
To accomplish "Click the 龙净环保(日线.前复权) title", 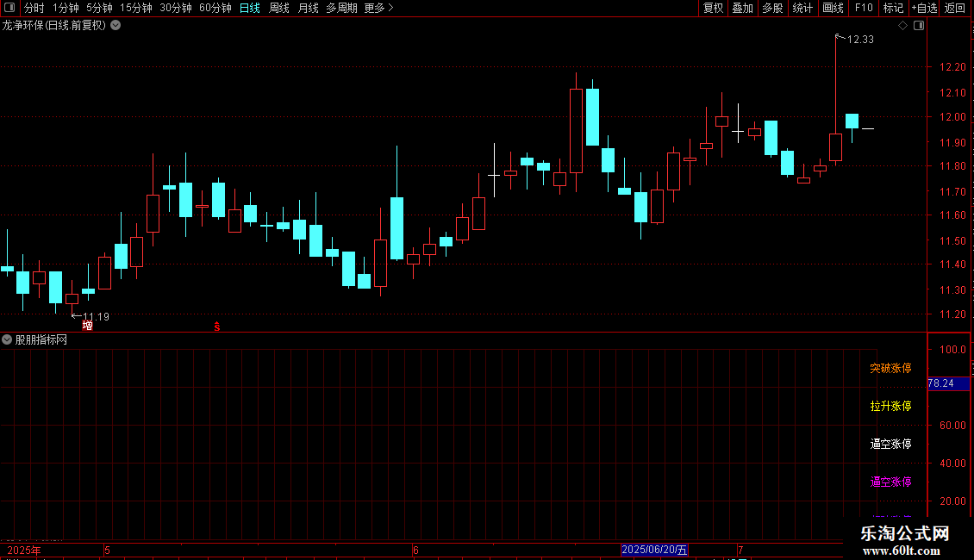I will coord(54,26).
